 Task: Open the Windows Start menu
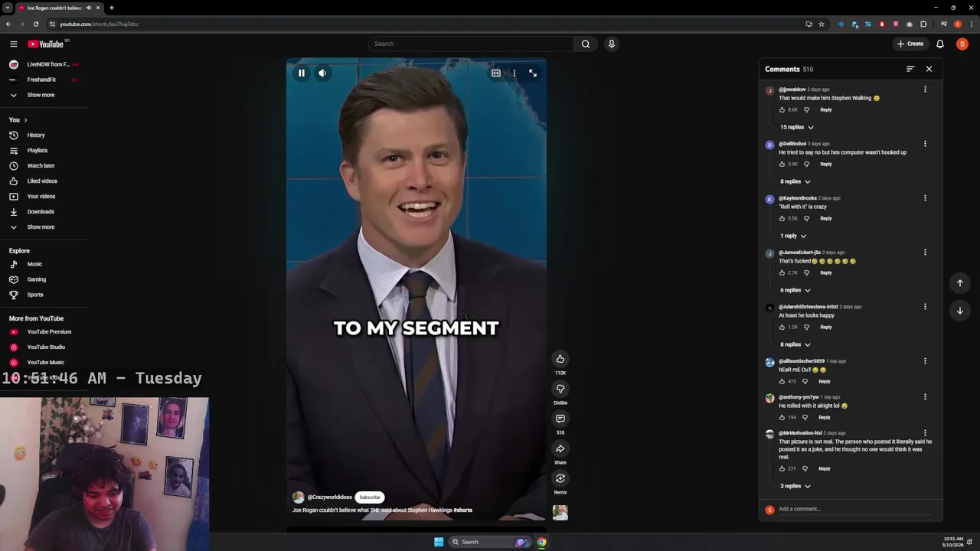439,542
